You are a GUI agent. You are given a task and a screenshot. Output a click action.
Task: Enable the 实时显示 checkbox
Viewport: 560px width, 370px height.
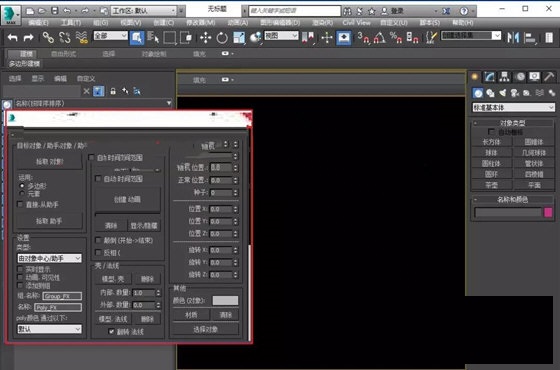click(20, 269)
